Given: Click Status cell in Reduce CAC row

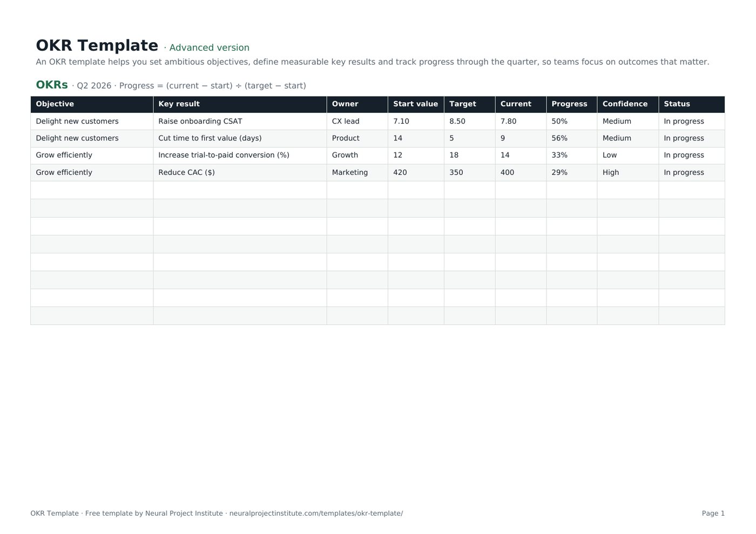Looking at the screenshot, I should pos(691,173).
